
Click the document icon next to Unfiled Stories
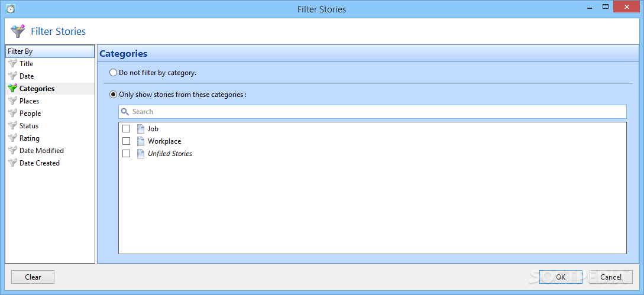(141, 154)
